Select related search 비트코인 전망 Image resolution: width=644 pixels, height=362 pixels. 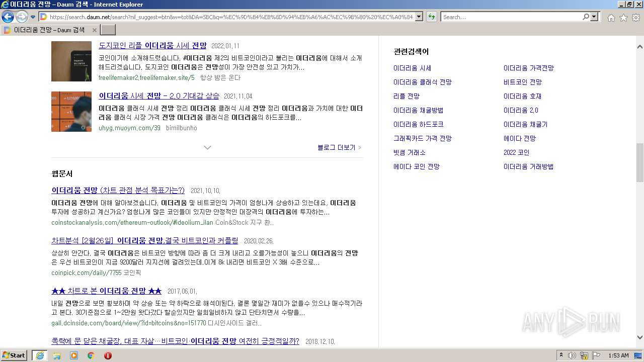tap(523, 82)
